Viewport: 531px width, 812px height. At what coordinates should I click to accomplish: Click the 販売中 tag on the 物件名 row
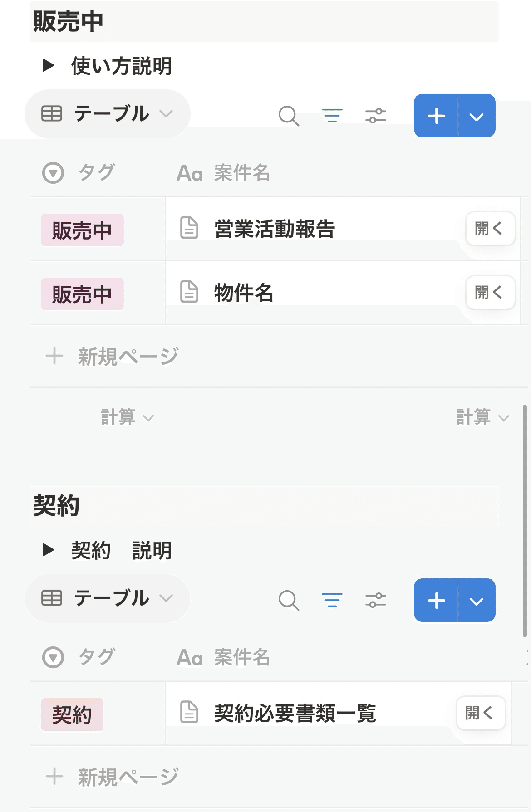[82, 293]
